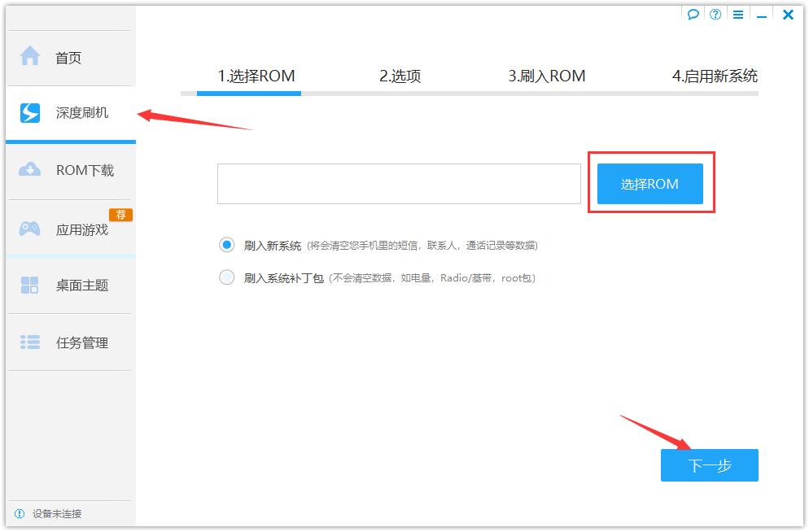
Task: Click the hamburger menu icon
Action: pos(738,14)
